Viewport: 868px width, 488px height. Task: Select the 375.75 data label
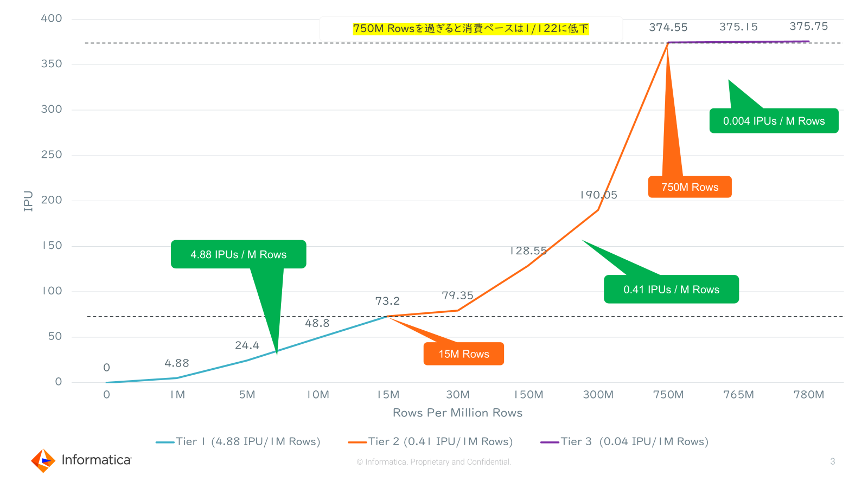click(x=808, y=27)
